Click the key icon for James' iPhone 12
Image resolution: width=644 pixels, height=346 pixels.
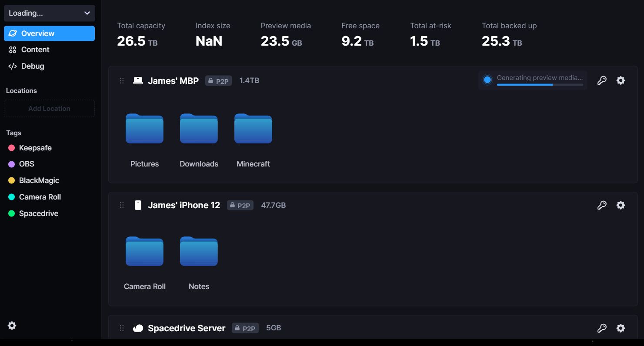[x=602, y=205]
